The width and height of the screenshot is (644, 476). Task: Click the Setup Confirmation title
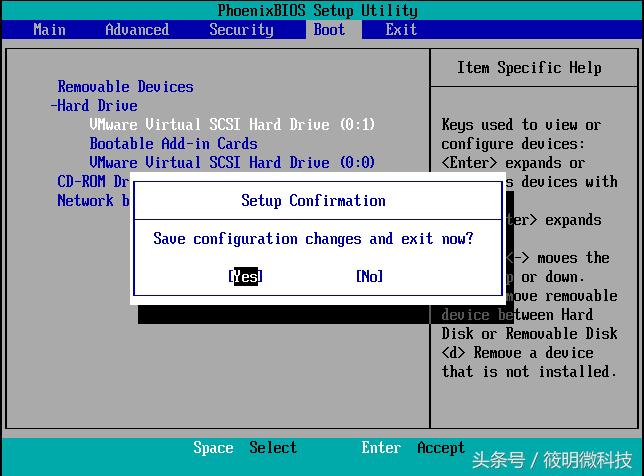pos(313,200)
